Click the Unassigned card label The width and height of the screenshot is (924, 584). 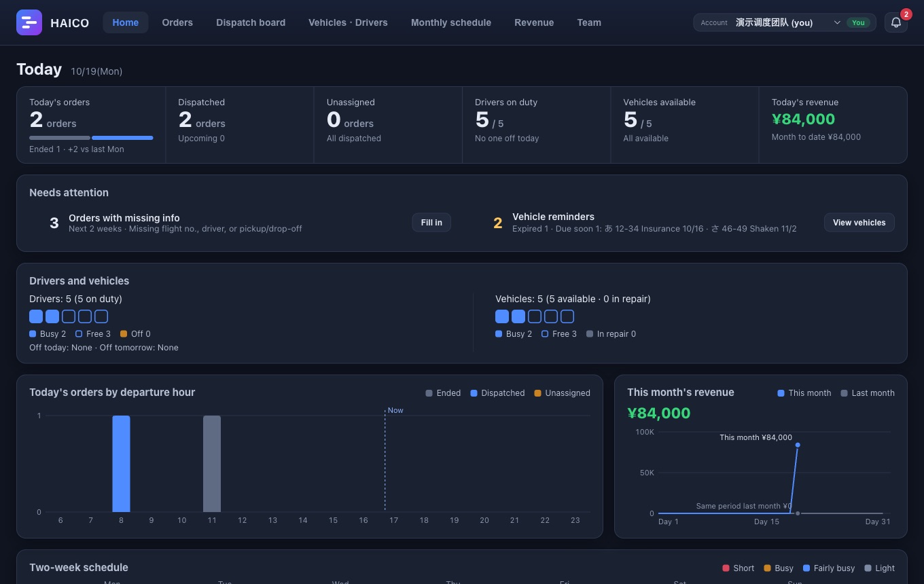(351, 103)
